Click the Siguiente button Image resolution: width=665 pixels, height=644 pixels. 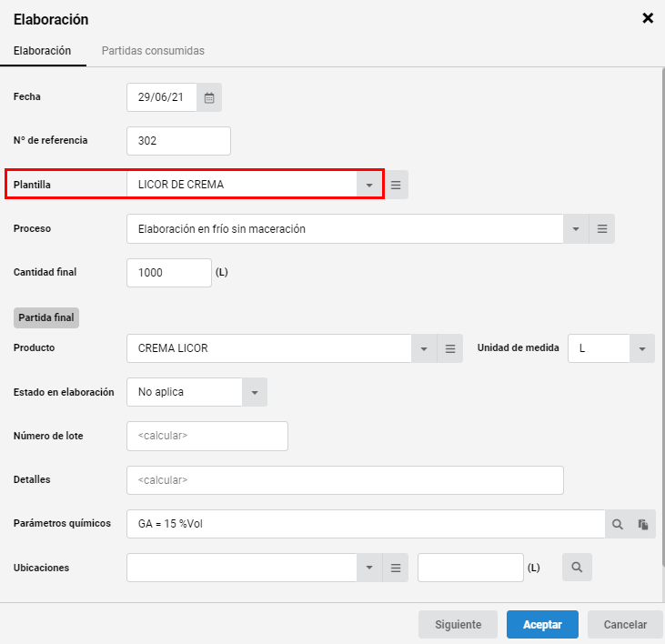458,625
